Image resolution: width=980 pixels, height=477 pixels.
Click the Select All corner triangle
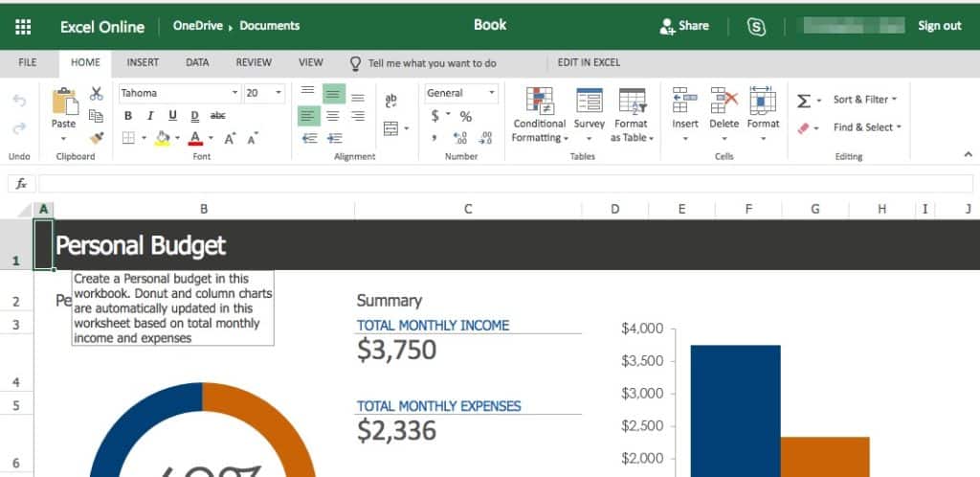click(x=25, y=210)
